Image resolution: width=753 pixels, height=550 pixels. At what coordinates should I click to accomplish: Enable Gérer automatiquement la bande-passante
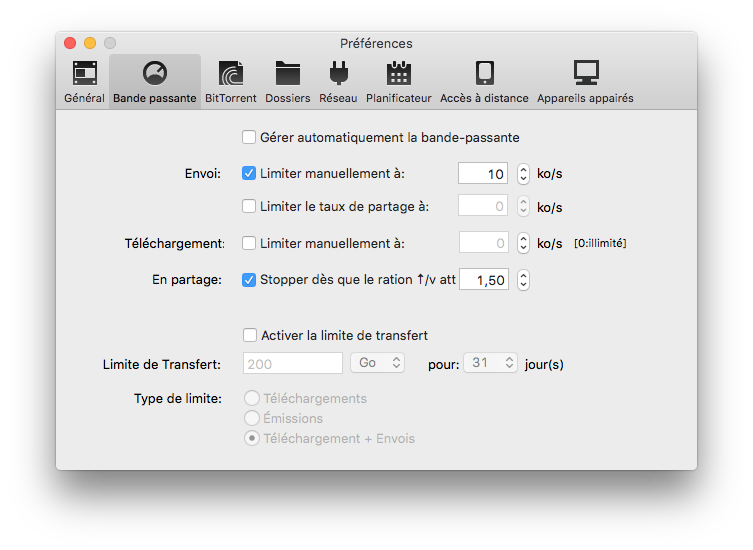(249, 137)
